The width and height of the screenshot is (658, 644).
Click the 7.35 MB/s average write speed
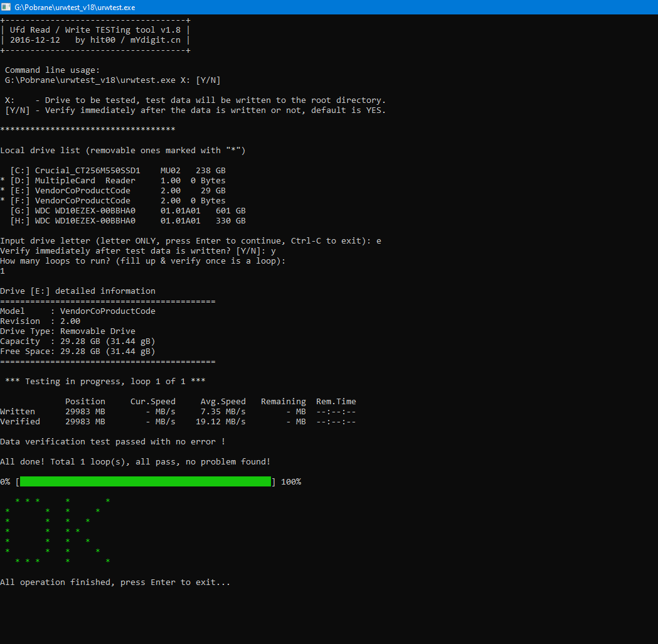tap(223, 411)
